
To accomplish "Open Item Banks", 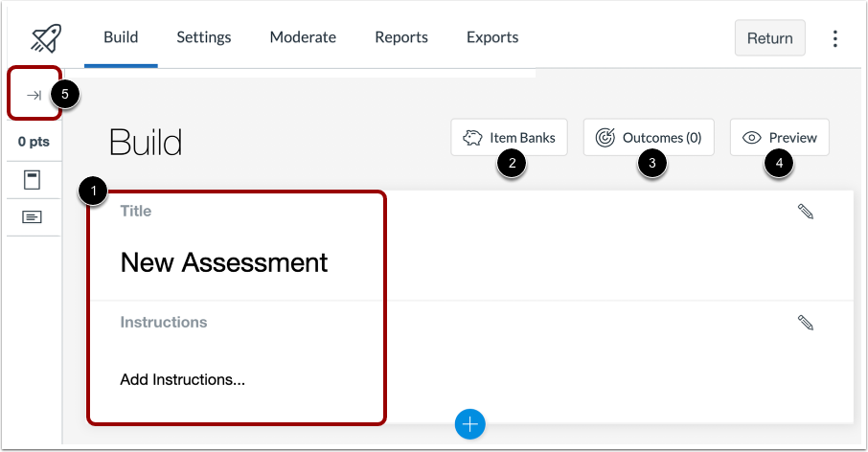I will [509, 137].
